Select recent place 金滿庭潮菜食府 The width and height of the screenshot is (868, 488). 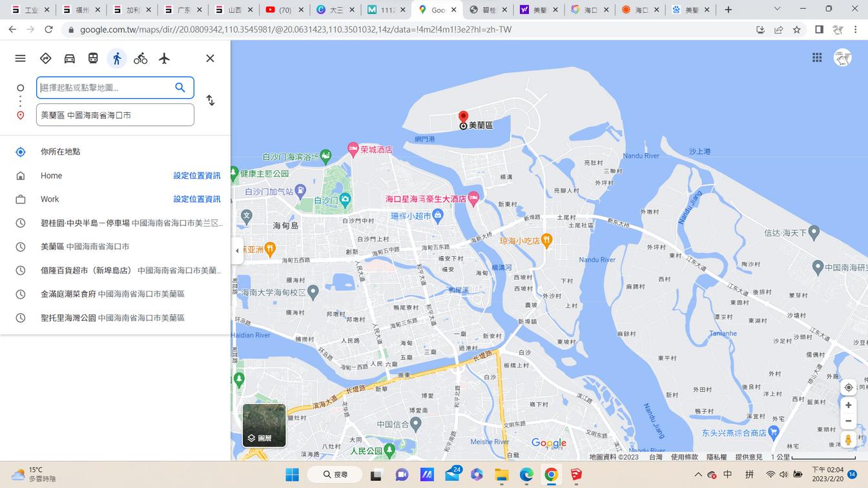tap(115, 294)
